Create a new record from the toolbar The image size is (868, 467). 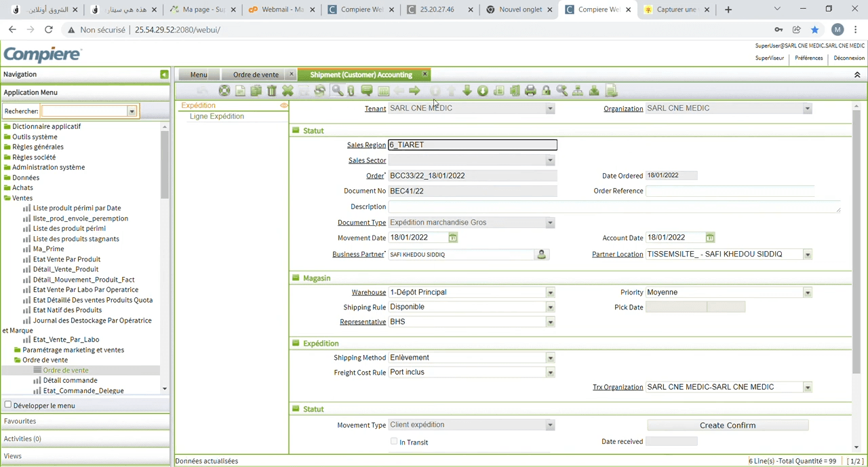pyautogui.click(x=240, y=90)
